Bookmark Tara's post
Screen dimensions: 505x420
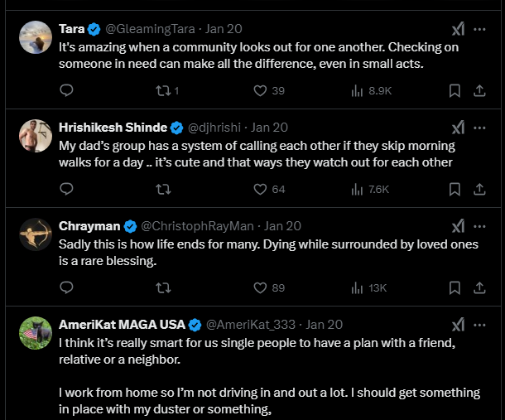(x=454, y=90)
